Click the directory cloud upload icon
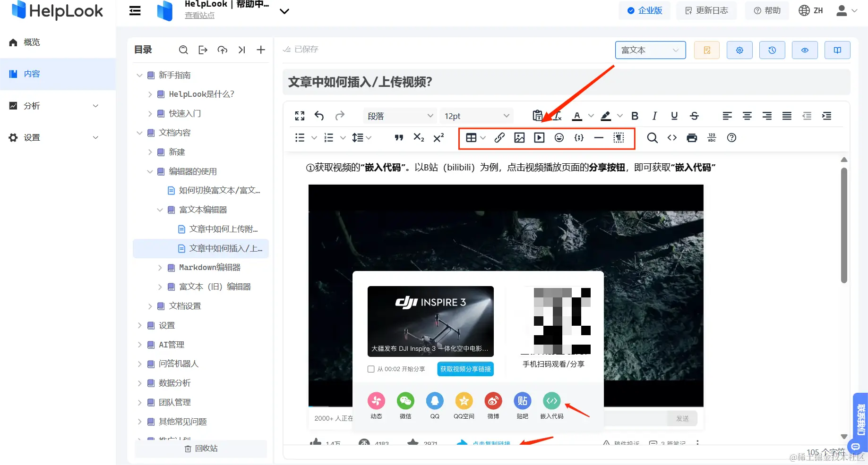The height and width of the screenshot is (465, 868). coord(222,50)
